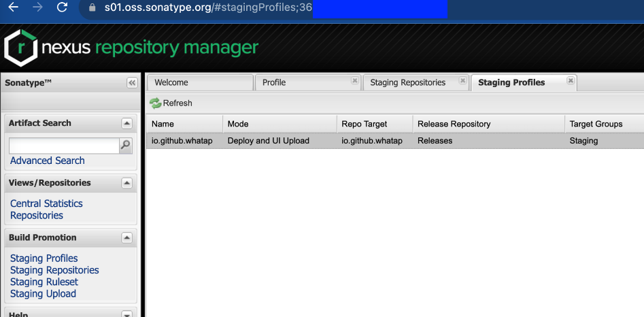Viewport: 644px width, 317px height.
Task: Click the magnifier icon in Artifact Search
Action: [x=126, y=146]
